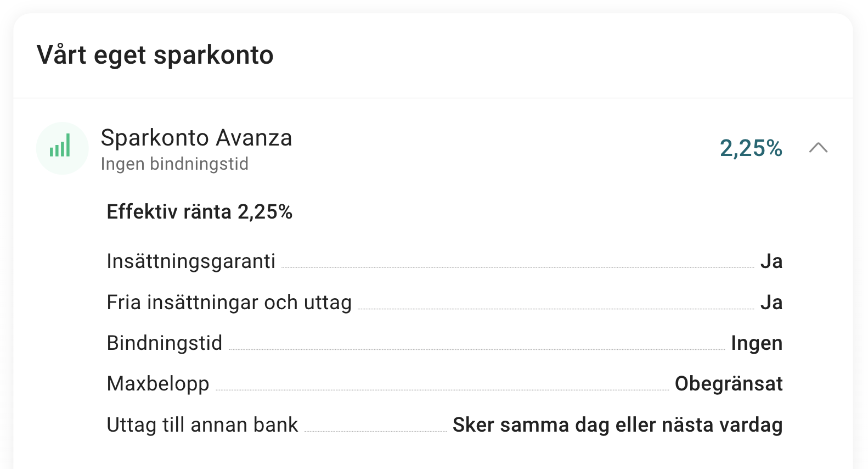Click the 2,25% interest rate
This screenshot has height=469, width=868.
(x=751, y=148)
